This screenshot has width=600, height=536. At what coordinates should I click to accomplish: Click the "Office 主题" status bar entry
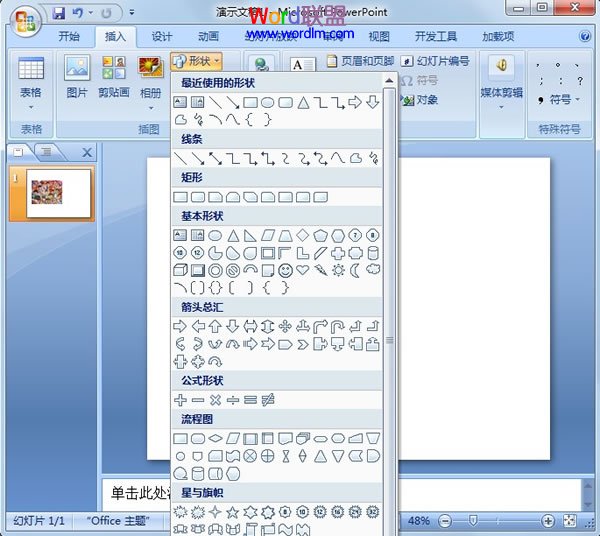118,521
